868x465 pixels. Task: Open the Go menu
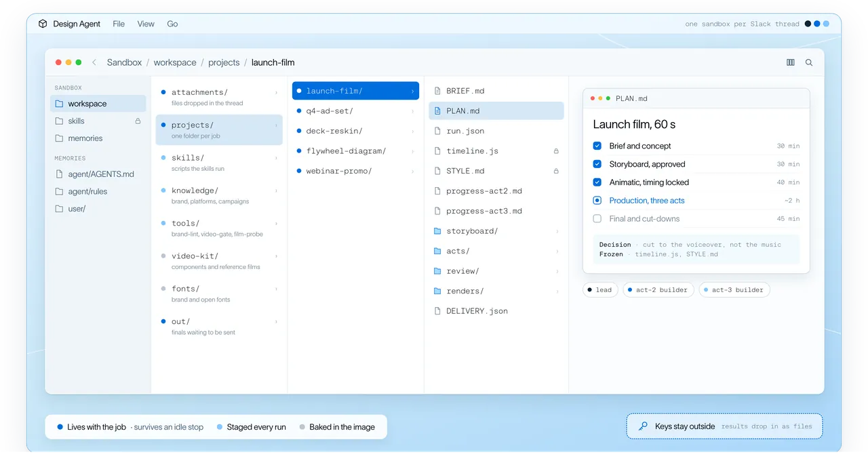(173, 24)
